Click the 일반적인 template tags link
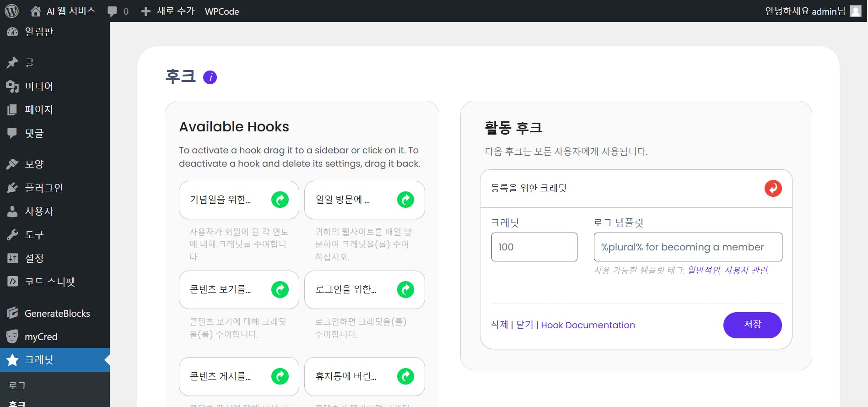This screenshot has height=407, width=868. click(704, 270)
